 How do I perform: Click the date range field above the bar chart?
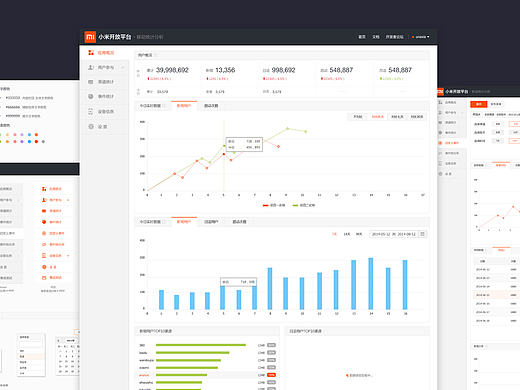[x=394, y=234]
